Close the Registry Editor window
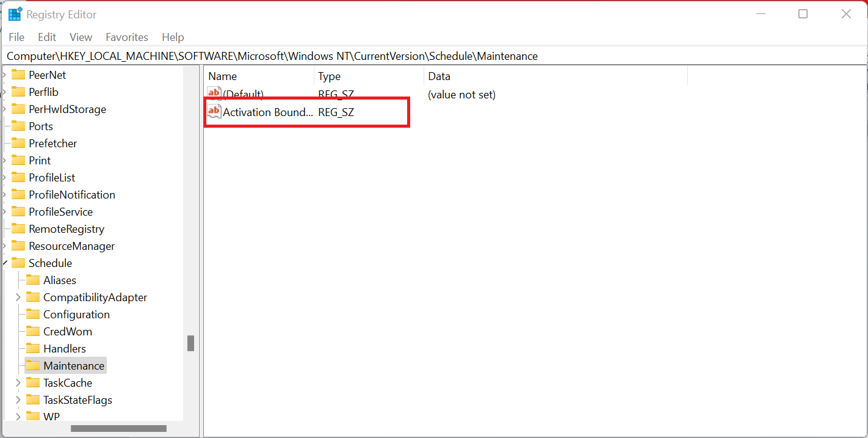 coord(846,14)
